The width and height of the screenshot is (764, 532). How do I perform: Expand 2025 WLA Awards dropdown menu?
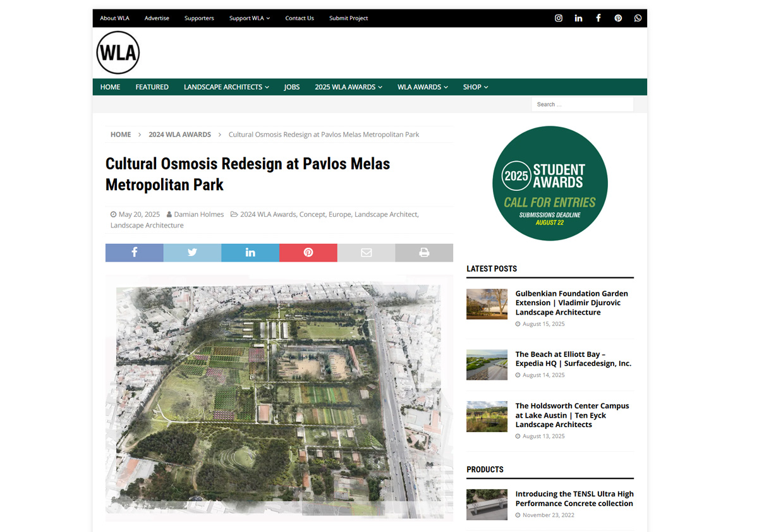click(348, 87)
